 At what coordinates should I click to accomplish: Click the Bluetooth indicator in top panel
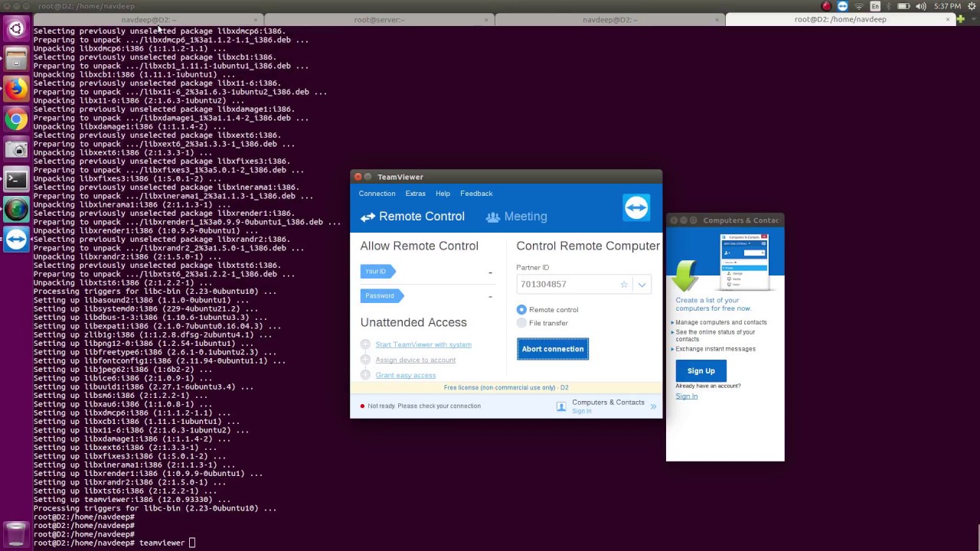[x=890, y=6]
